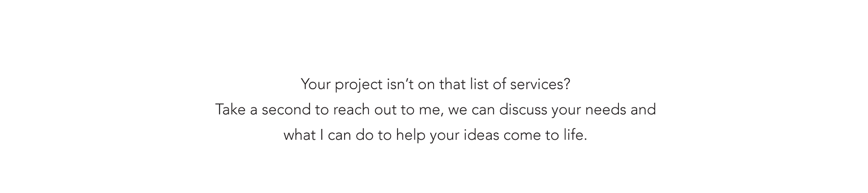Click the word "isn't" in the question
The width and height of the screenshot is (868, 193).
pyautogui.click(x=400, y=84)
